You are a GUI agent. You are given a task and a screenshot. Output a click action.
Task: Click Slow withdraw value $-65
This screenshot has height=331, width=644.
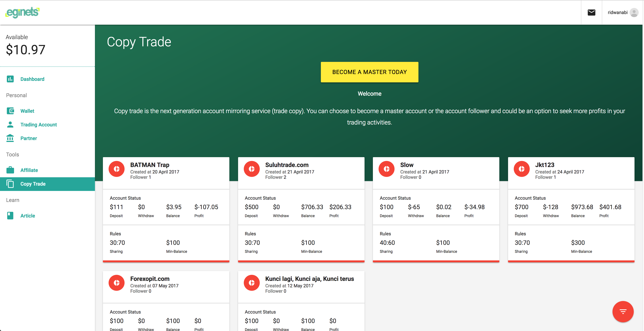coord(414,207)
